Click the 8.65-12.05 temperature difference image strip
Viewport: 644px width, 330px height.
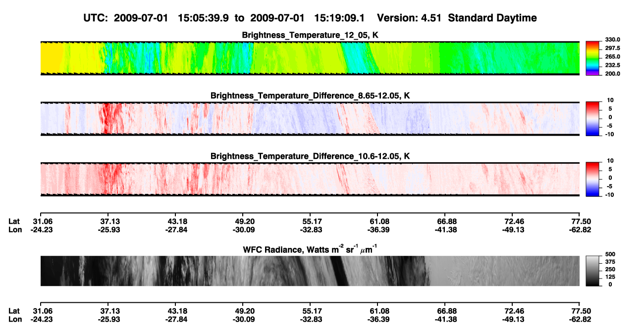(310, 118)
